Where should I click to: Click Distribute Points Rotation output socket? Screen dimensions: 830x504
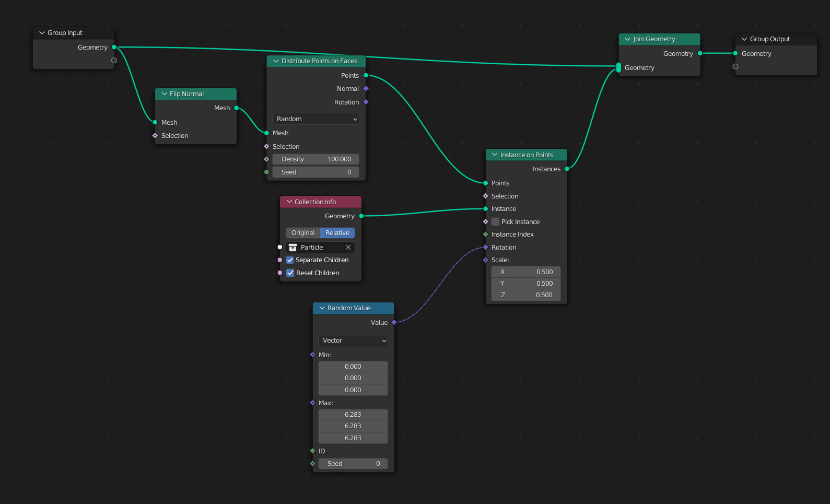pos(366,102)
